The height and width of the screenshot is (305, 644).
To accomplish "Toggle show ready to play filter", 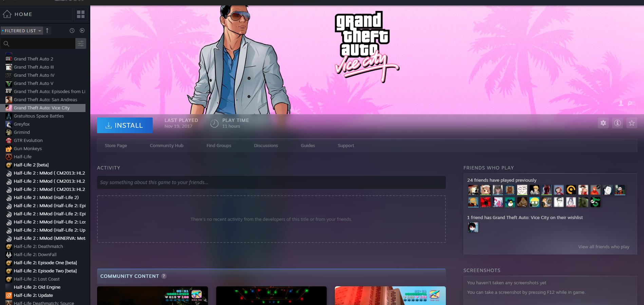I will tap(82, 31).
